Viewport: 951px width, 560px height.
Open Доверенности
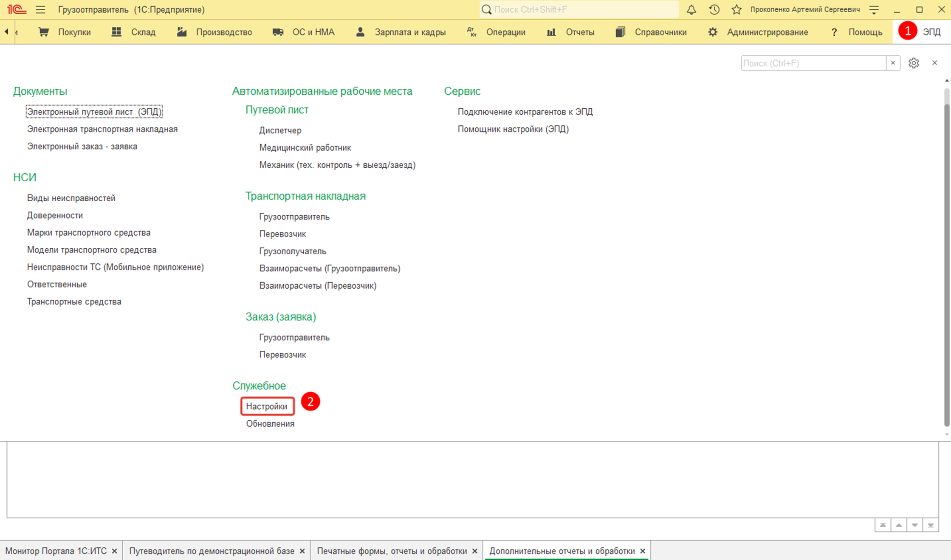pyautogui.click(x=55, y=215)
